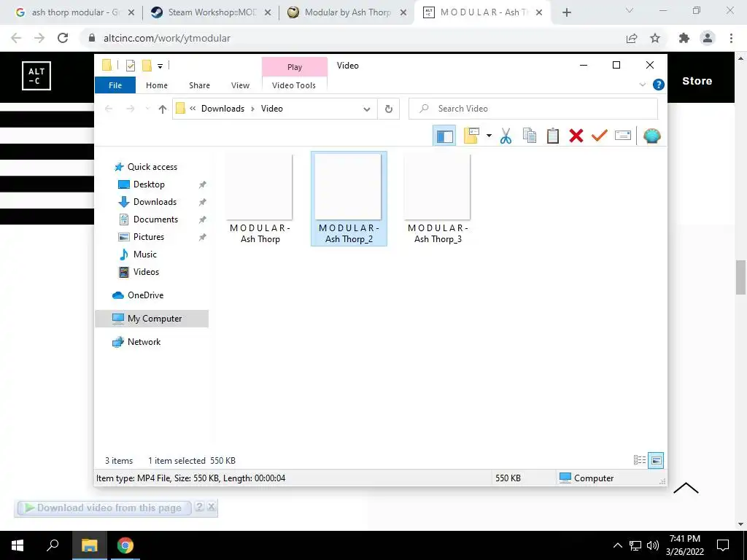
Task: Click the Cut scissors icon in the toolbar
Action: (506, 136)
